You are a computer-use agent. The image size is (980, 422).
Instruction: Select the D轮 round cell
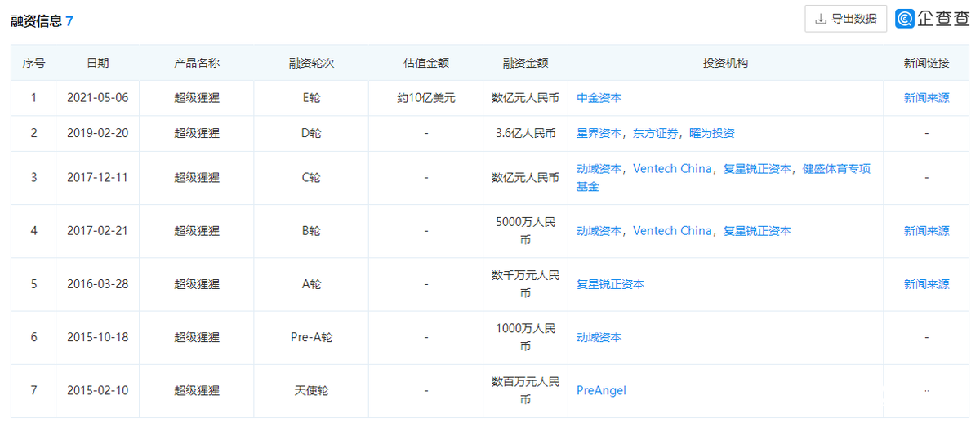[311, 133]
